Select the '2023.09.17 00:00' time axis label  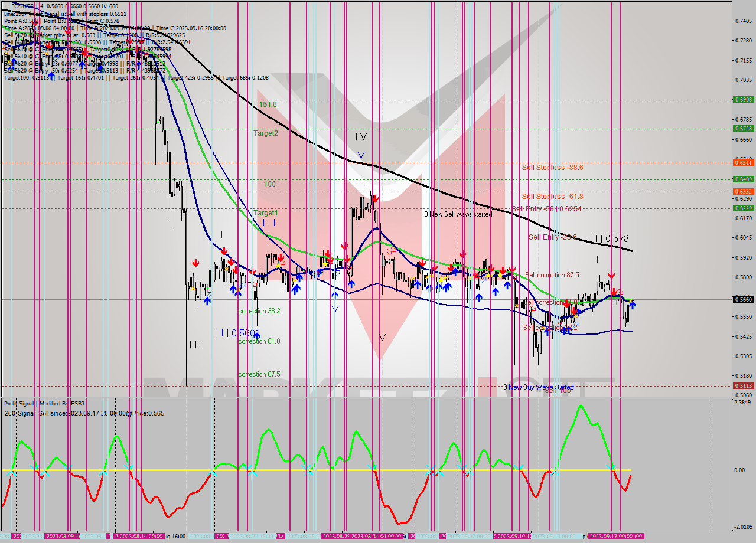pyautogui.click(x=615, y=537)
